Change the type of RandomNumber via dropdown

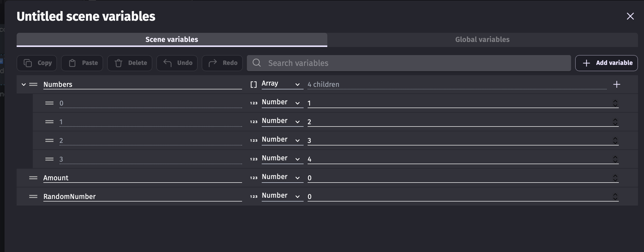point(282,196)
